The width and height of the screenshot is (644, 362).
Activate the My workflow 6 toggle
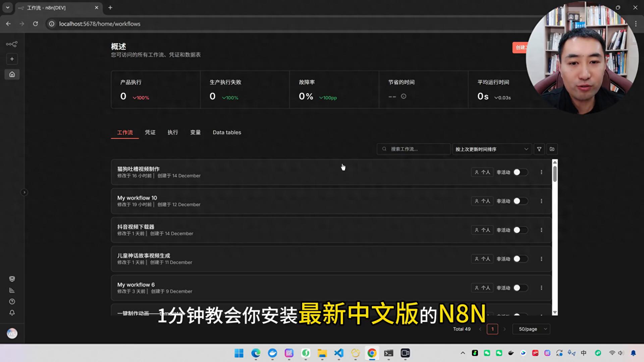(x=520, y=288)
